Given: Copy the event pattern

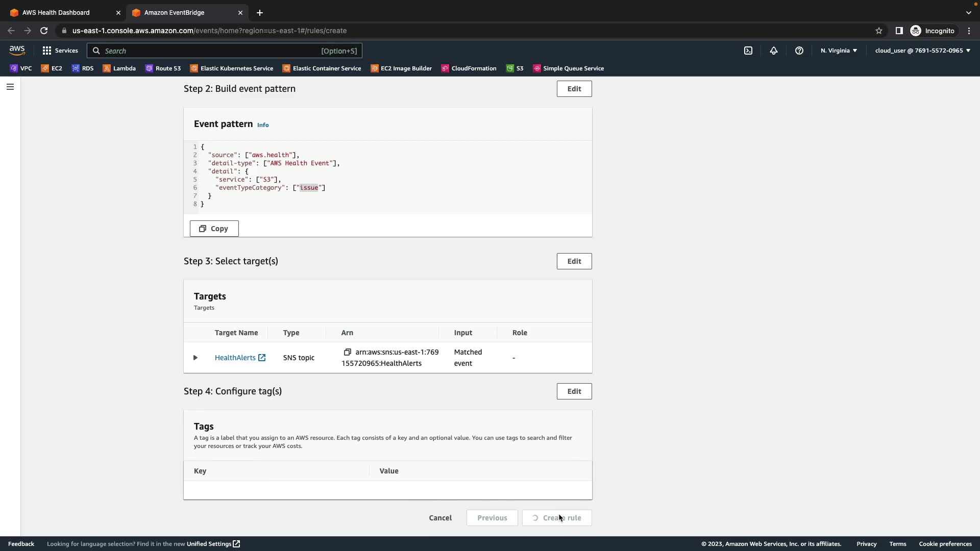Looking at the screenshot, I should [214, 229].
